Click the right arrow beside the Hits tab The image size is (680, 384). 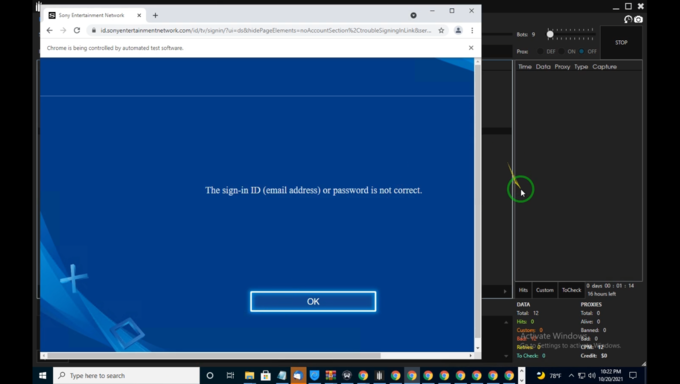coord(505,291)
